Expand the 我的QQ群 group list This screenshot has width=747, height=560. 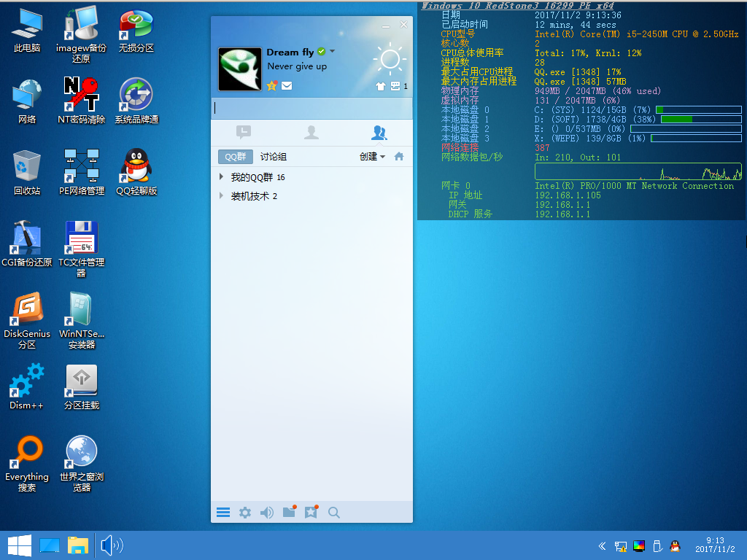click(222, 177)
